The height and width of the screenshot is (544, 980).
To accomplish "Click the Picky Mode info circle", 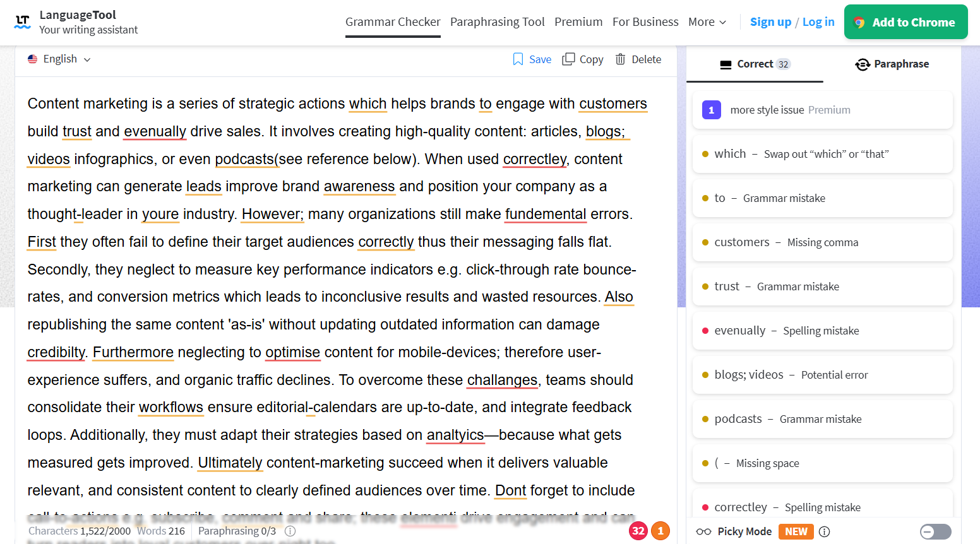I will [x=825, y=531].
